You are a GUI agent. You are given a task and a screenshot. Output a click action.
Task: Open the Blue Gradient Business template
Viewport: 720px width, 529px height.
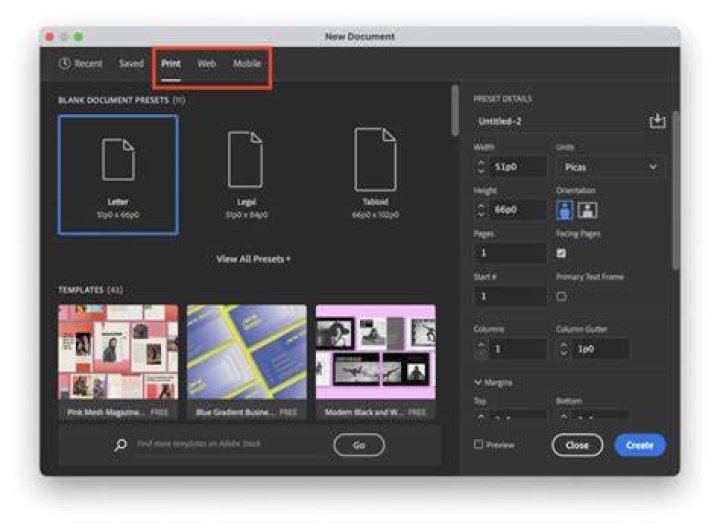(x=247, y=361)
